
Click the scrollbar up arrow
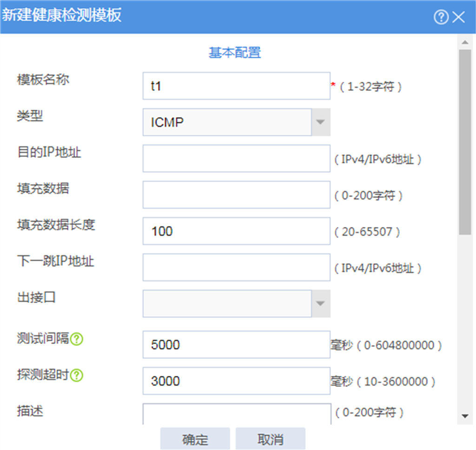pyautogui.click(x=465, y=42)
